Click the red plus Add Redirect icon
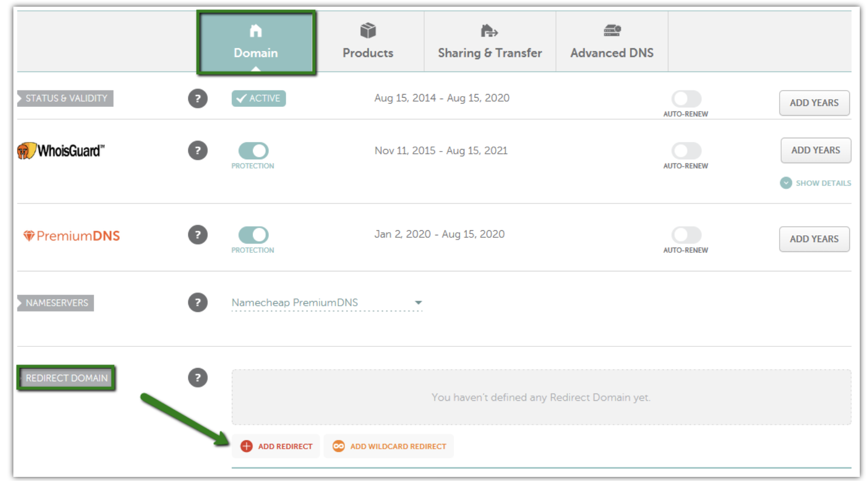The width and height of the screenshot is (868, 481). point(247,446)
